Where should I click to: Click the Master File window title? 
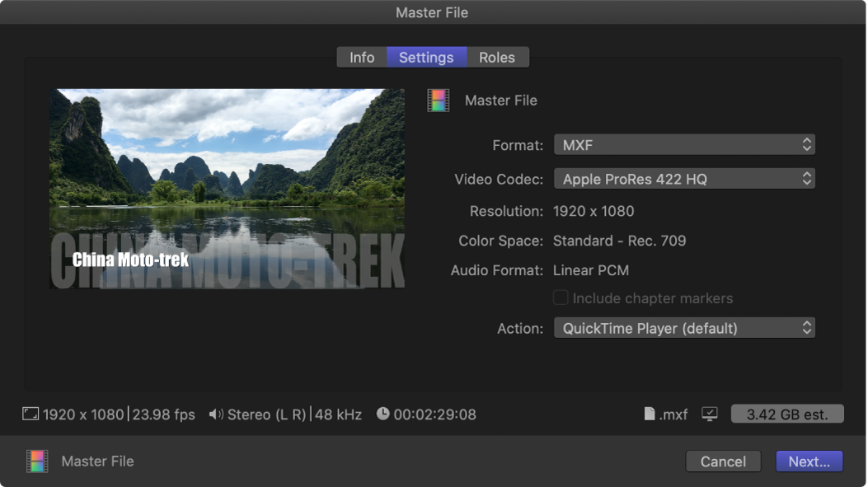click(432, 12)
